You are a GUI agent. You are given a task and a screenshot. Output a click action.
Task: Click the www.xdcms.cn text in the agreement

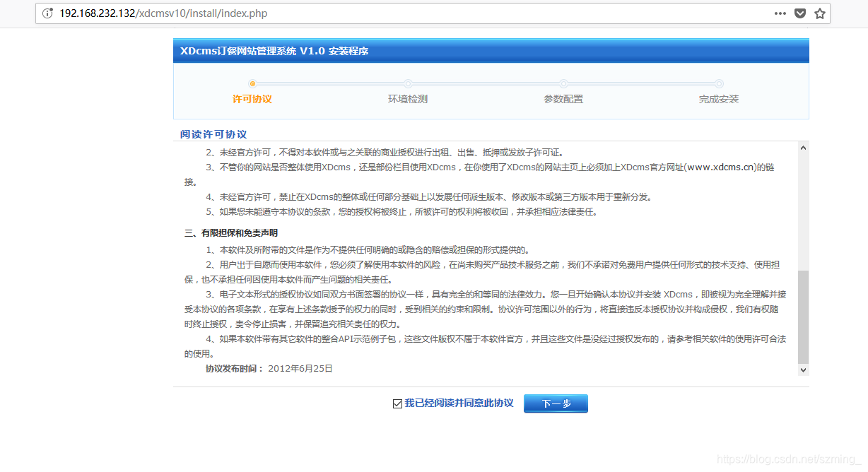(720, 167)
